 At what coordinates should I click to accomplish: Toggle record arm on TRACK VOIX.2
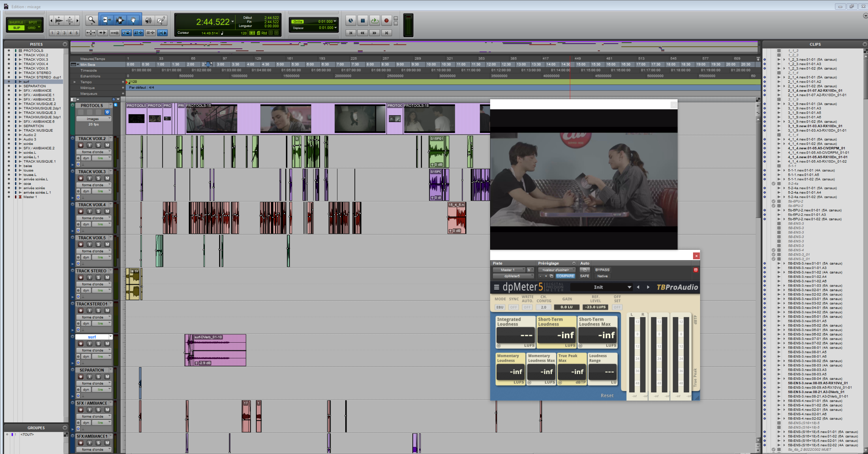click(x=80, y=145)
